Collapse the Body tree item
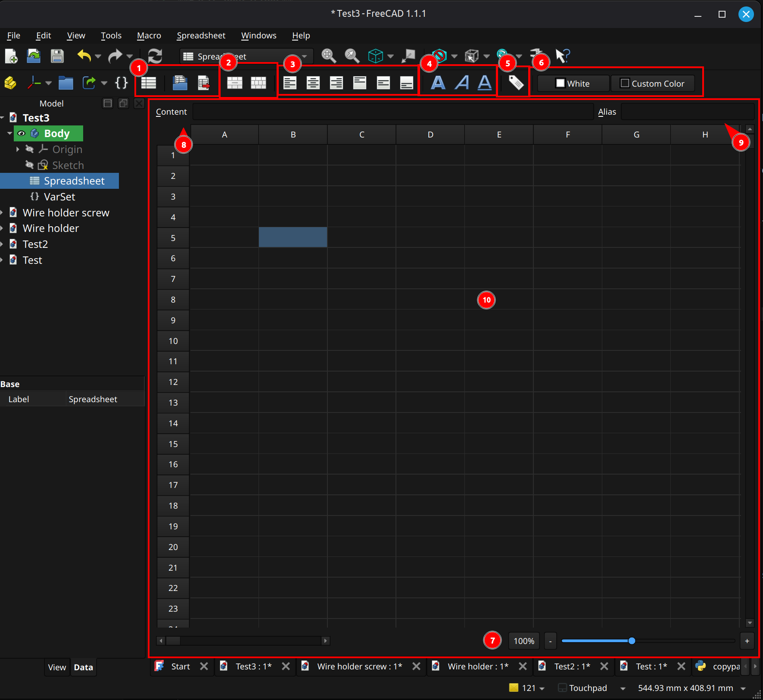 pos(9,134)
